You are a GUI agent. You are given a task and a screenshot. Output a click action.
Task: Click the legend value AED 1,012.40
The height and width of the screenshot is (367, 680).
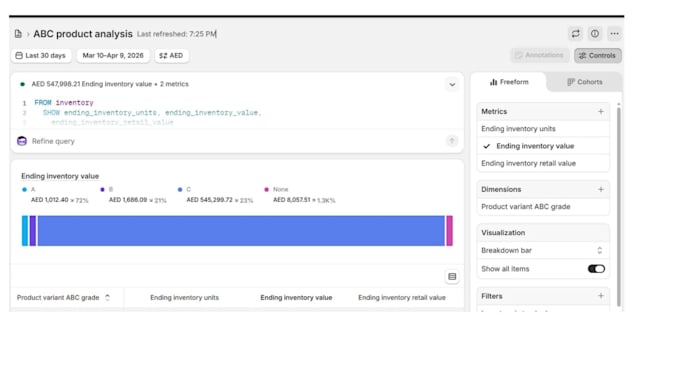click(x=49, y=200)
